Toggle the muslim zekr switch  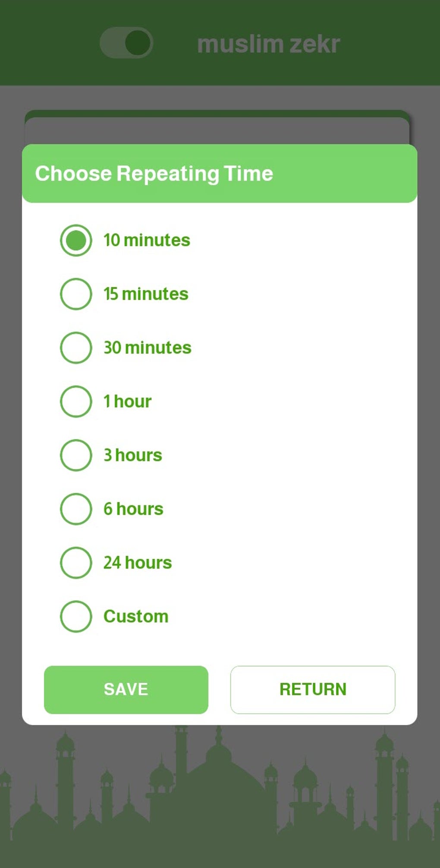coord(126,43)
